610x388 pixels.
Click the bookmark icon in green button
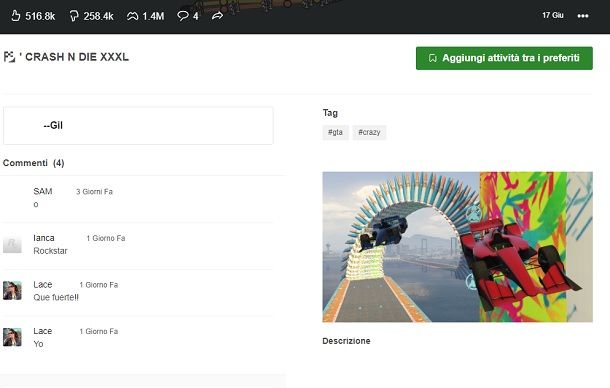tap(433, 58)
